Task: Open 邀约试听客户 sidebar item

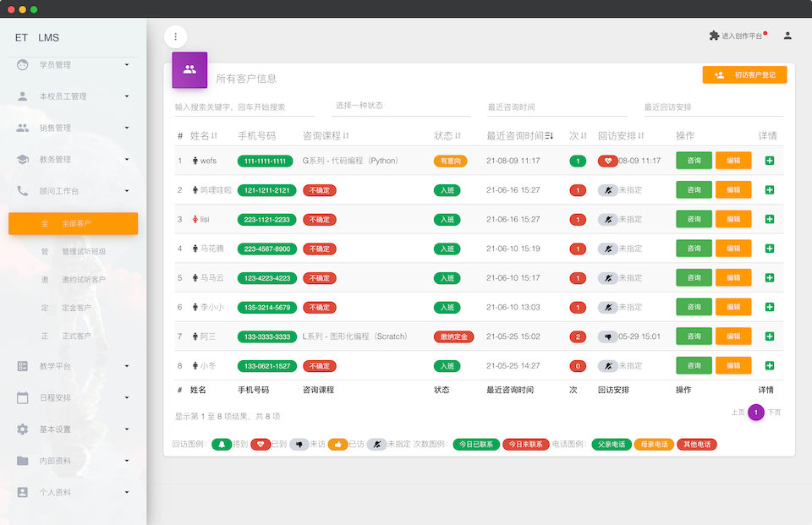Action: click(83, 280)
